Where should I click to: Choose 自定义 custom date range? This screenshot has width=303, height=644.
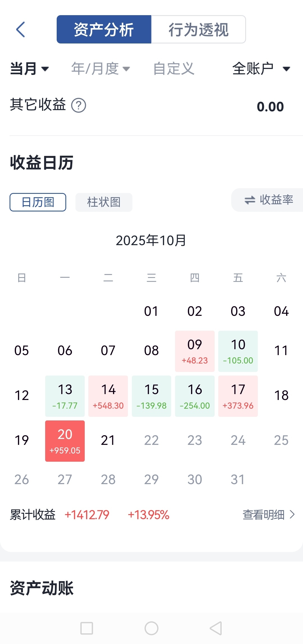[174, 69]
